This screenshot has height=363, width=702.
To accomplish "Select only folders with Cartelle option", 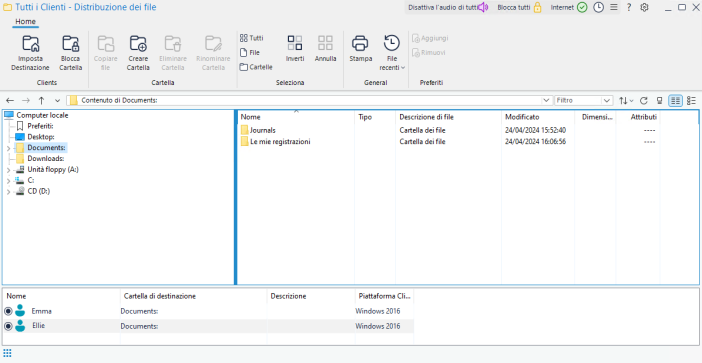I will (256, 67).
